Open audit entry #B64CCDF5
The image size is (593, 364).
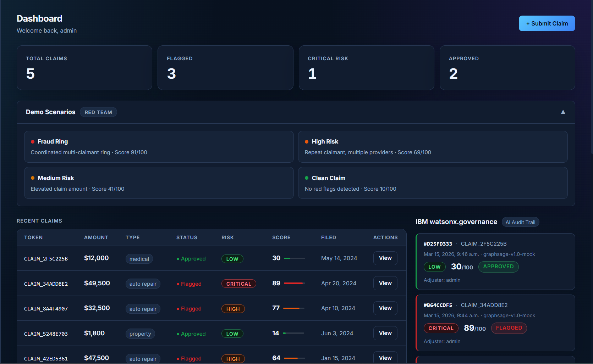[495, 323]
